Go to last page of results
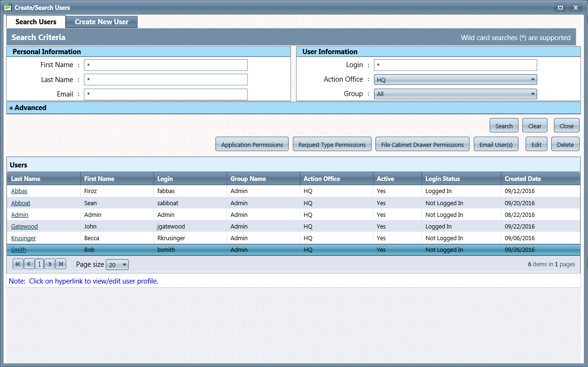This screenshot has width=588, height=367. (61, 264)
